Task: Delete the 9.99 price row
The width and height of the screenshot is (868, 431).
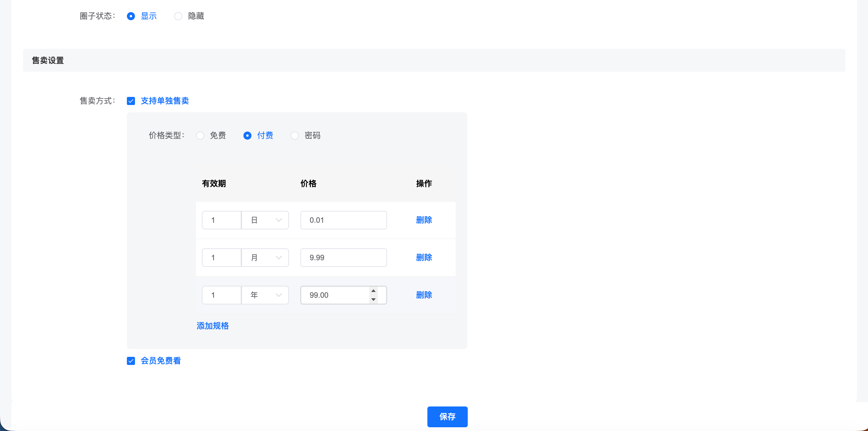Action: [x=424, y=257]
